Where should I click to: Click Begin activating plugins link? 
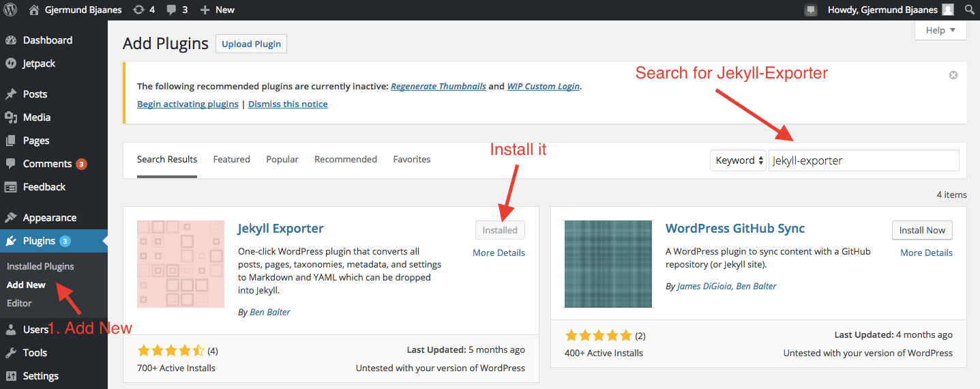[x=188, y=104]
